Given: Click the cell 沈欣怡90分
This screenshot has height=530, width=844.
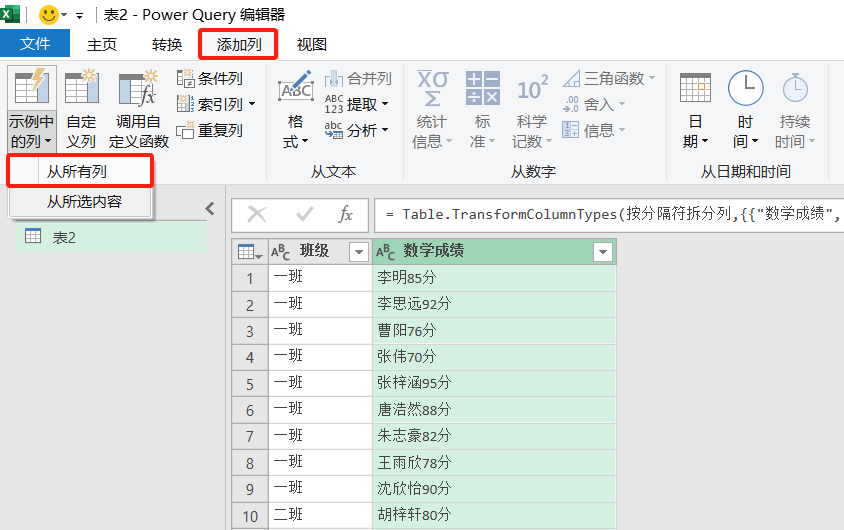Looking at the screenshot, I should pyautogui.click(x=494, y=489).
